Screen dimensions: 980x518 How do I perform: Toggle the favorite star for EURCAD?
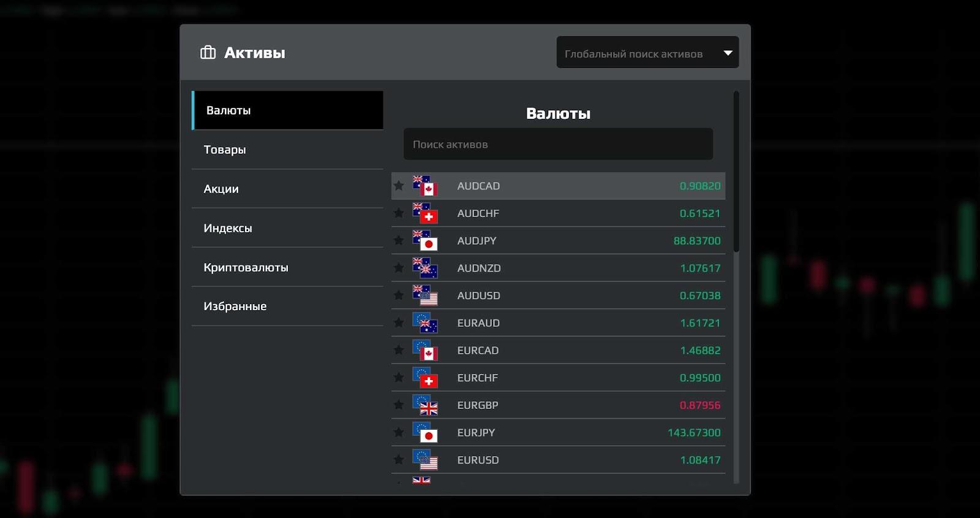coord(399,349)
